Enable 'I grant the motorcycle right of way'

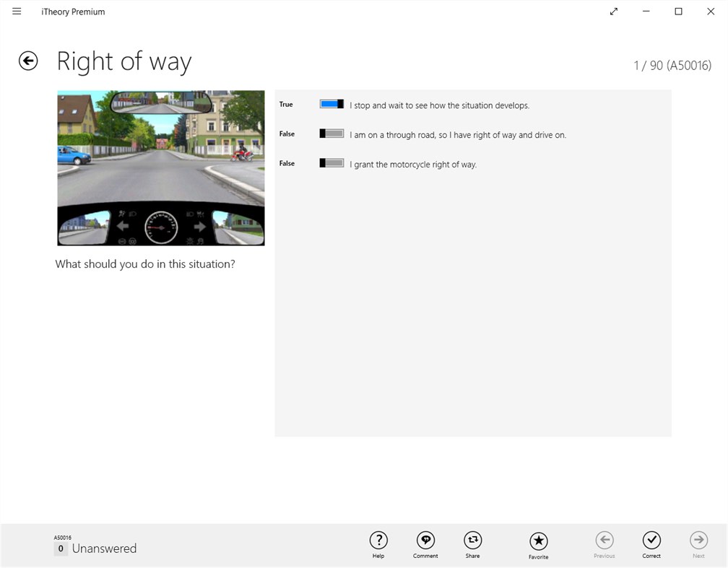[x=331, y=163]
